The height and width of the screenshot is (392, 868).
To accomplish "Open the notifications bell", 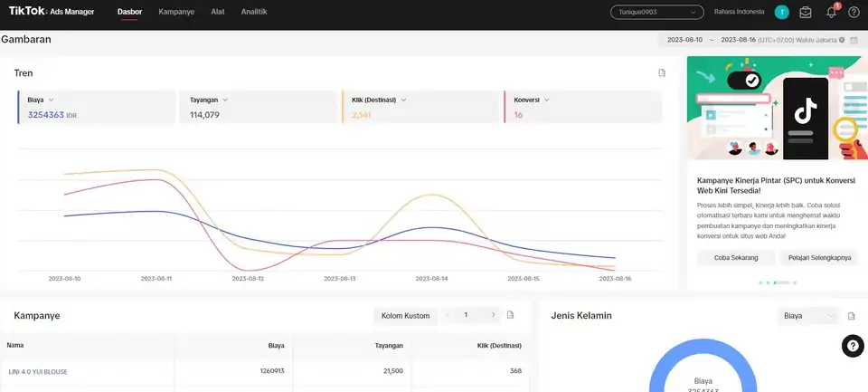I will [x=832, y=12].
